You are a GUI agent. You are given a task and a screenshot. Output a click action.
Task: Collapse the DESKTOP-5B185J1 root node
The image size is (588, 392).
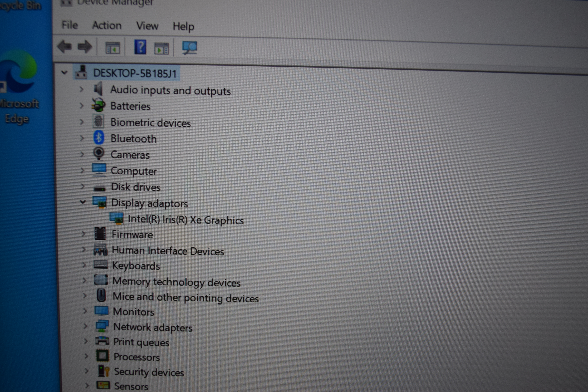(x=64, y=73)
